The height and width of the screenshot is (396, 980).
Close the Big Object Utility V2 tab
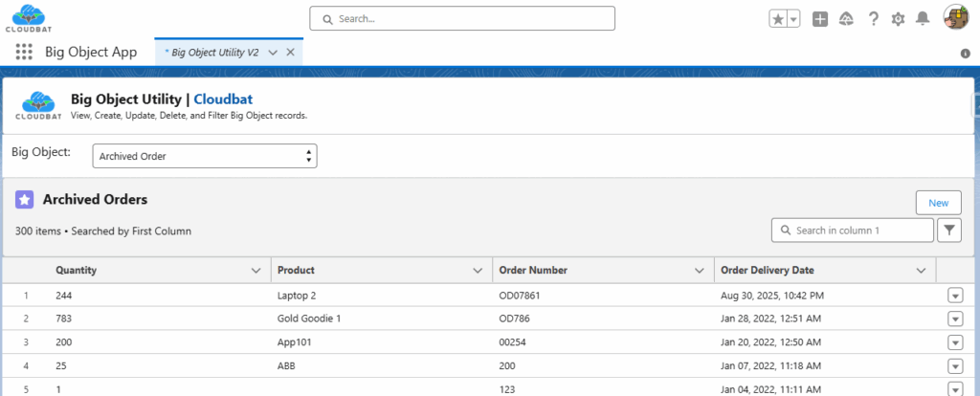tap(291, 53)
